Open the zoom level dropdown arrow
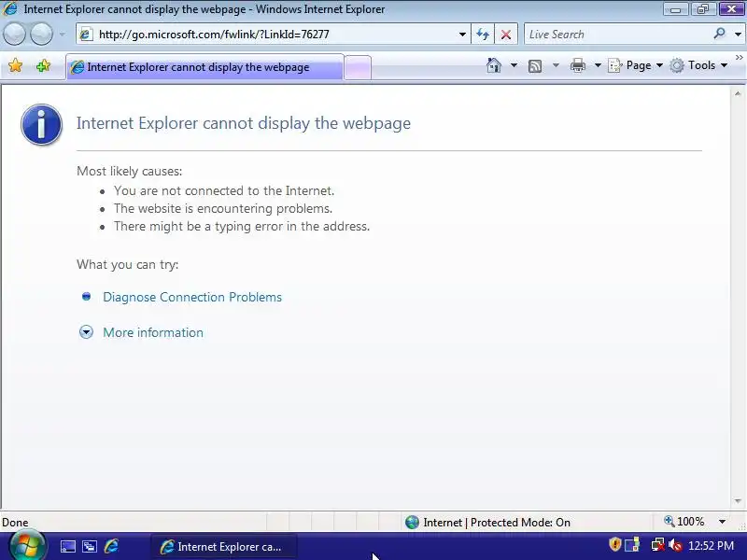The height and width of the screenshot is (560, 747). coord(722,522)
